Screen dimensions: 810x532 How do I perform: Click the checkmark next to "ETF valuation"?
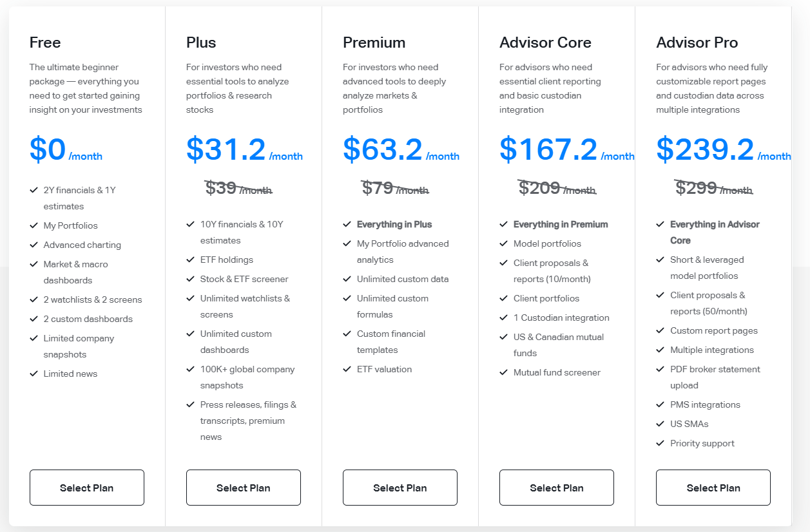click(x=347, y=369)
